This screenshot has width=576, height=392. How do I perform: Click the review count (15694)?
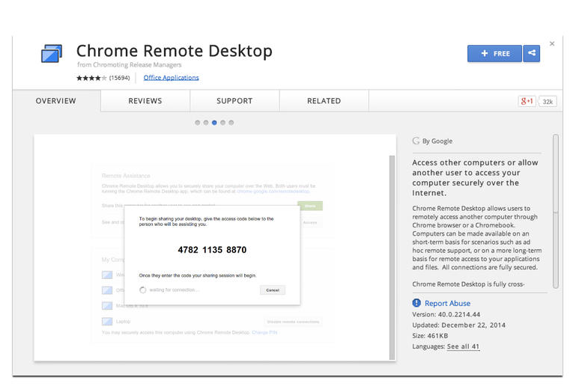[119, 78]
